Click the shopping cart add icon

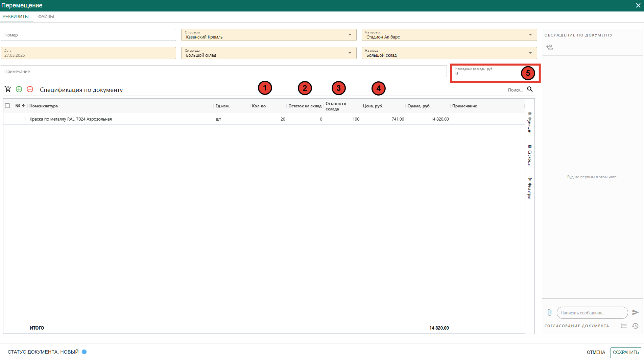pyautogui.click(x=8, y=89)
